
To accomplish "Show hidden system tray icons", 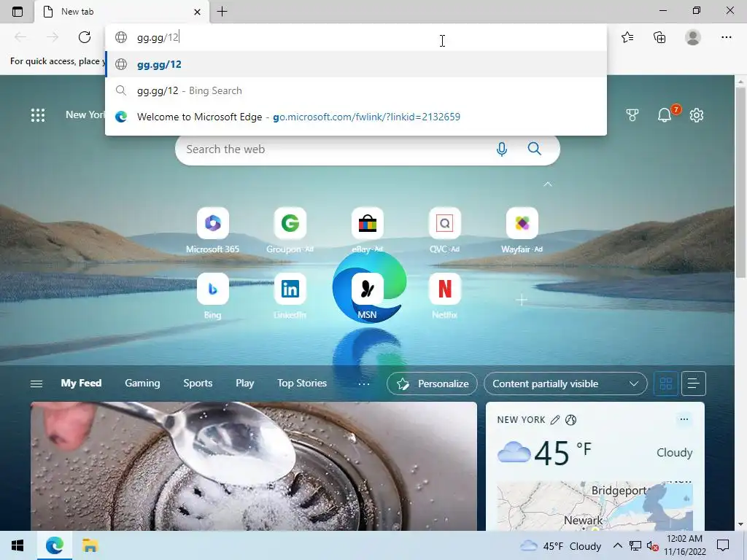I will pos(617,545).
